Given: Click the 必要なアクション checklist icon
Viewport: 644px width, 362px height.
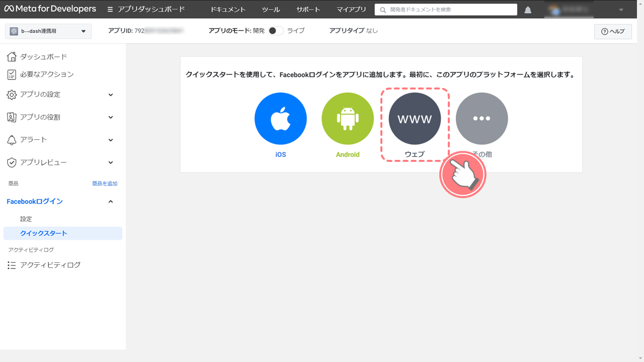Looking at the screenshot, I should 12,74.
